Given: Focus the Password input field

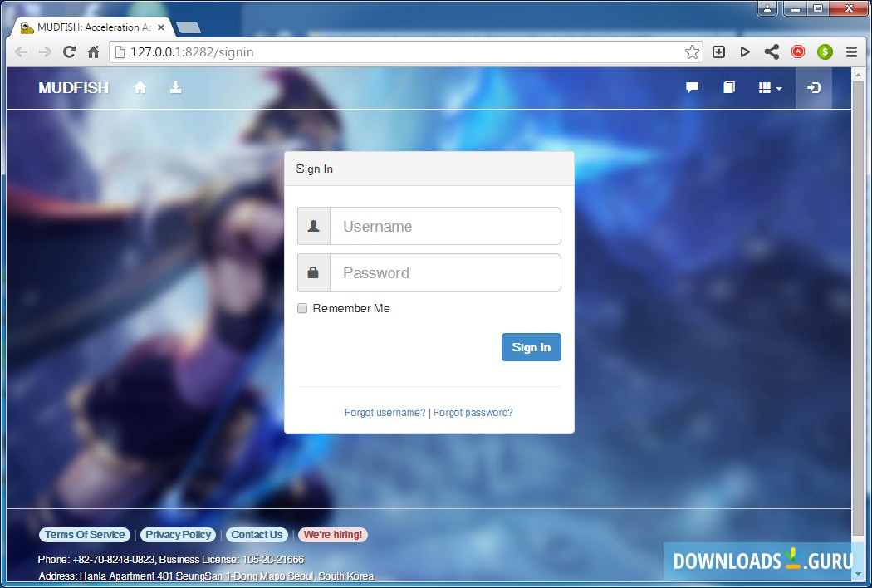Looking at the screenshot, I should 445,272.
